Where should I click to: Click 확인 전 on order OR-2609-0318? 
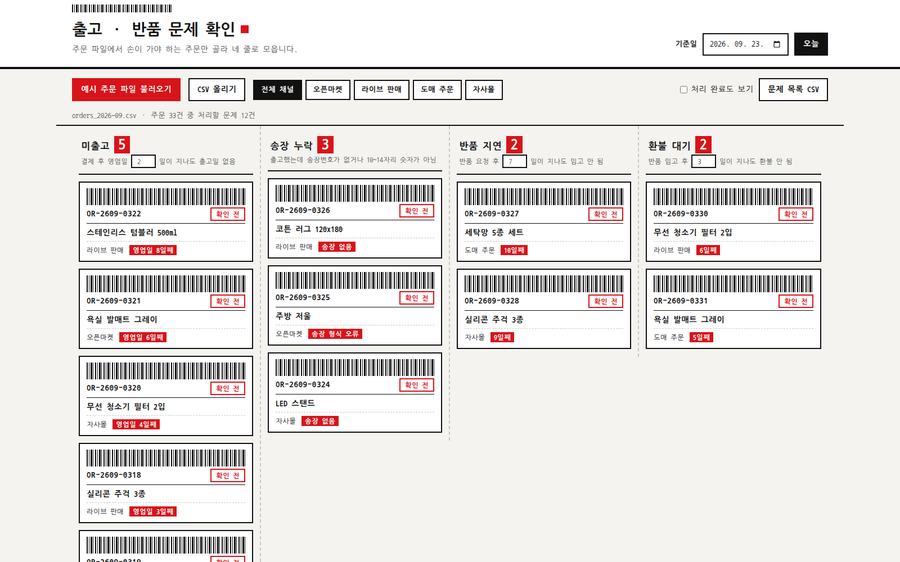point(228,476)
